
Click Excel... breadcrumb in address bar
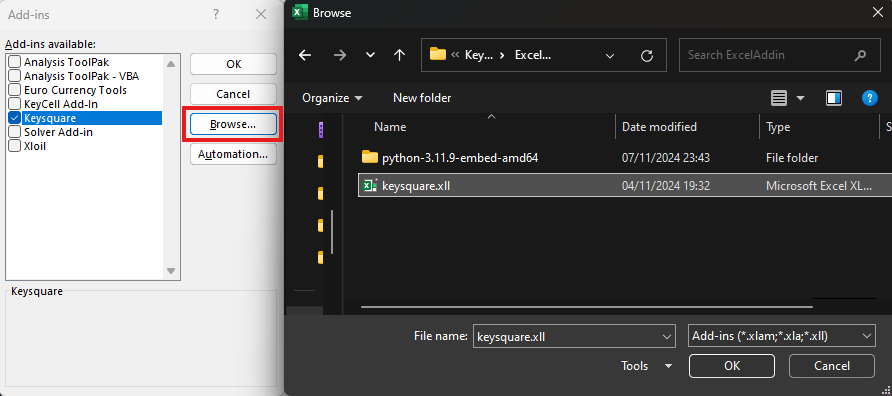click(x=533, y=55)
